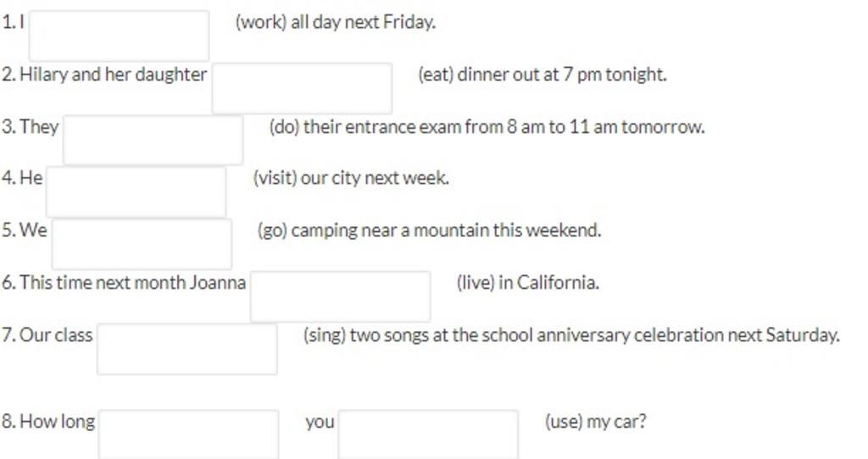Focus the blank after 'Hilary and her daughter'
Image resolution: width=868 pixels, height=459 pixels.
tap(303, 88)
